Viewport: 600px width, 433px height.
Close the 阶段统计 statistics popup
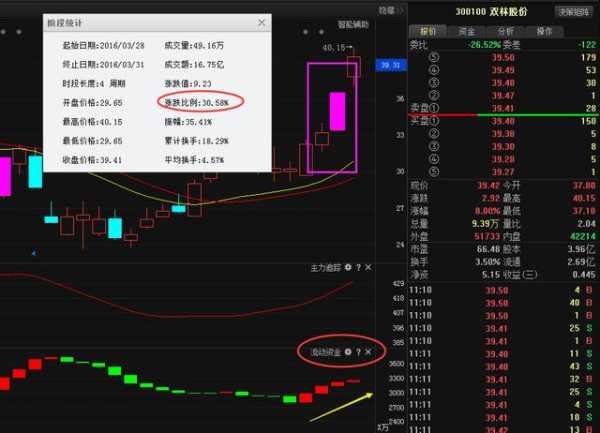point(262,21)
